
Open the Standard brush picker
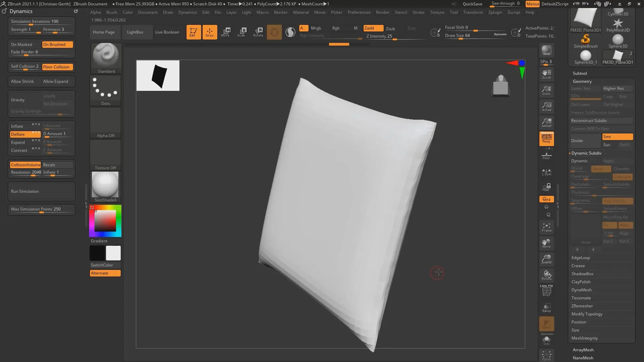pyautogui.click(x=106, y=58)
